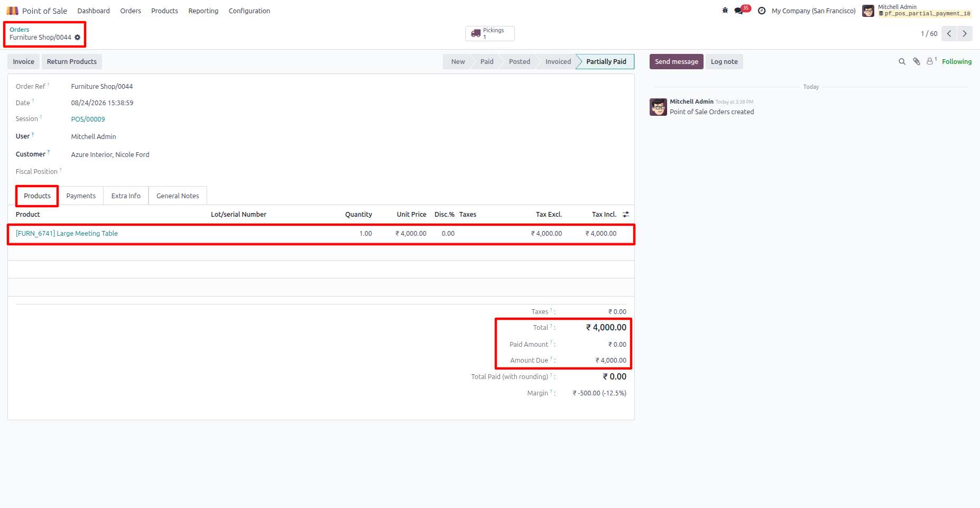
Task: Switch to the Payments tab
Action: 81,196
